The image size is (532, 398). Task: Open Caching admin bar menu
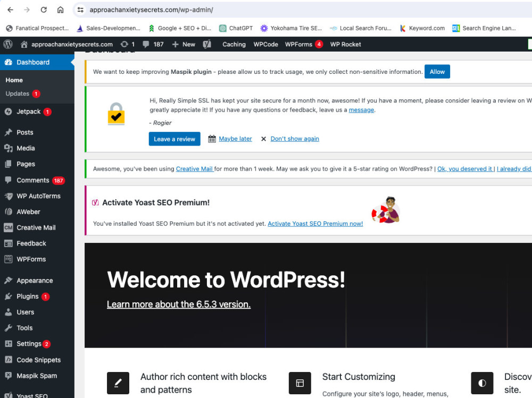[x=234, y=45]
